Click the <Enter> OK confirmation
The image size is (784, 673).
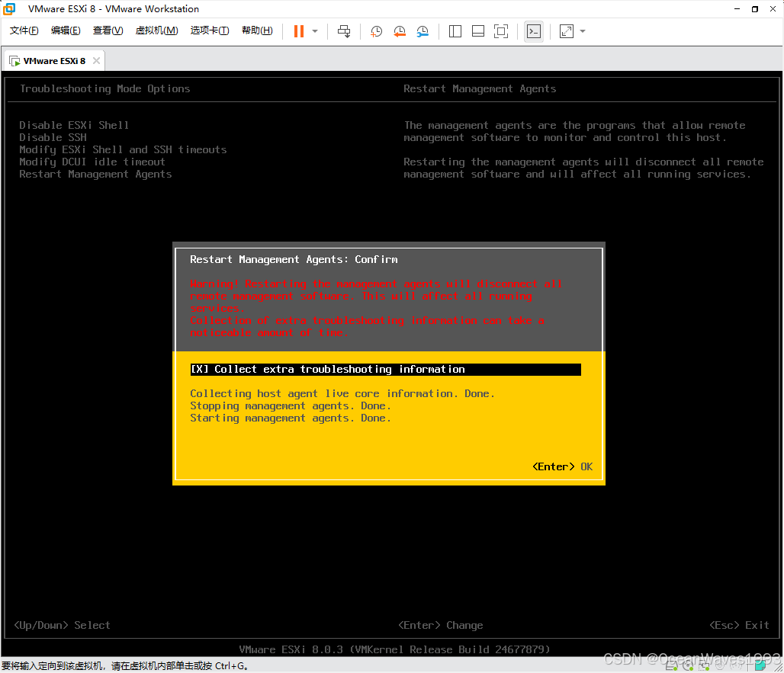(563, 466)
